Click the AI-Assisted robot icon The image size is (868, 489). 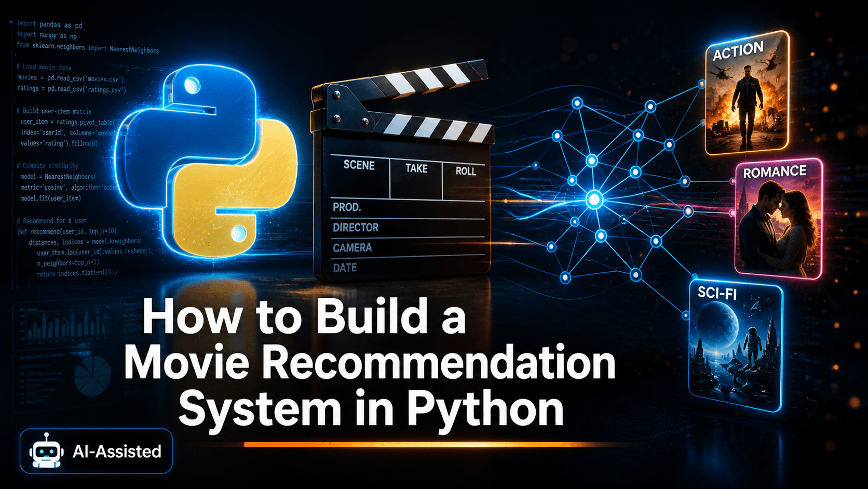point(47,451)
